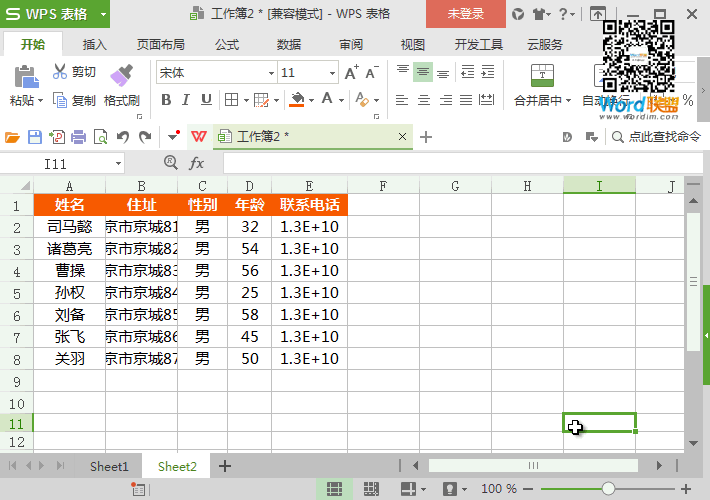Viewport: 710px width, 500px height.
Task: Add new document tab plus button
Action: [426, 137]
